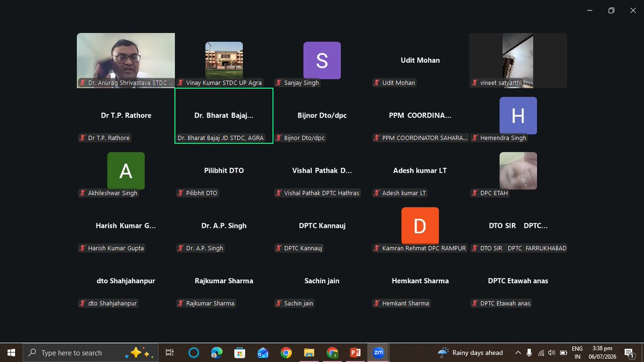Click the DTO SIR DPTC FARRUKHABAD label
This screenshot has height=362, width=644.
pyautogui.click(x=523, y=248)
